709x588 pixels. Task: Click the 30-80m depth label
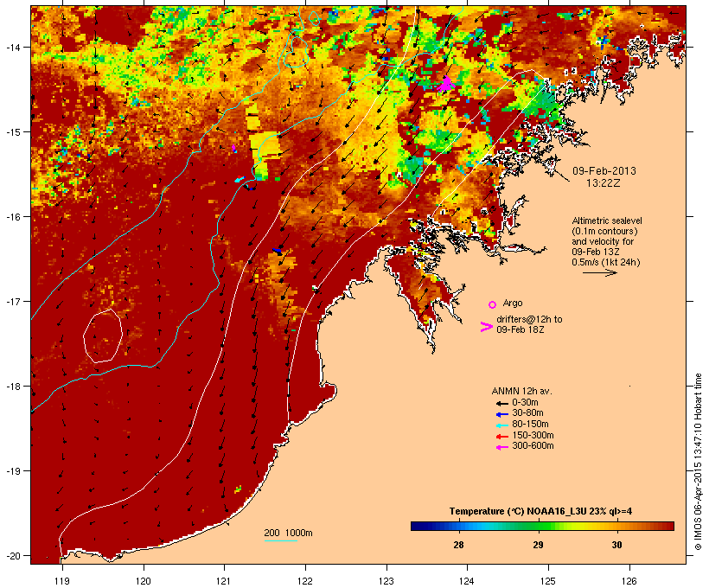pyautogui.click(x=527, y=413)
